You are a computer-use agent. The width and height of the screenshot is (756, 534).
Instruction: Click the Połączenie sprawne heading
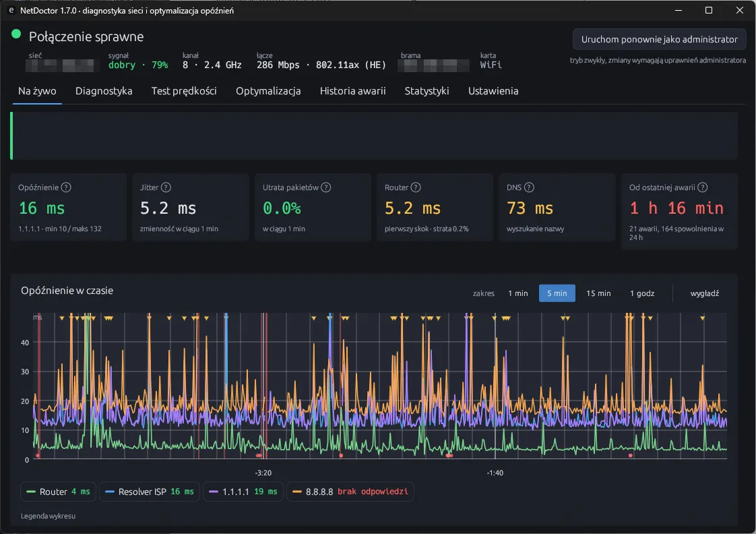point(86,36)
